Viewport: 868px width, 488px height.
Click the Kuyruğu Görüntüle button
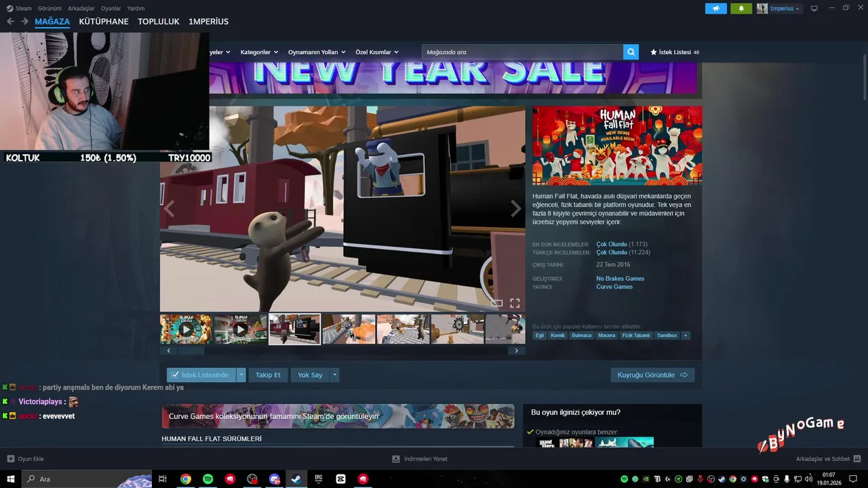pyautogui.click(x=652, y=375)
